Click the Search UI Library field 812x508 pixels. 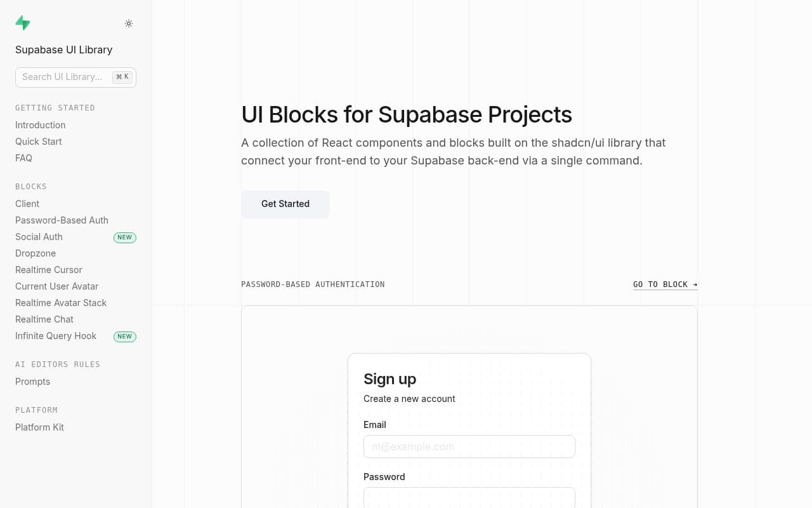(x=63, y=77)
